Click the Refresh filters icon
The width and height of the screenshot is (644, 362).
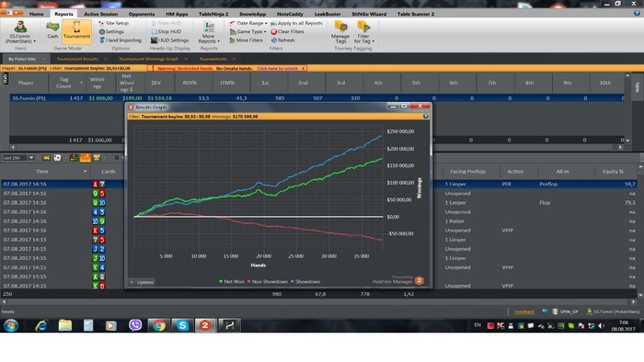tap(274, 40)
